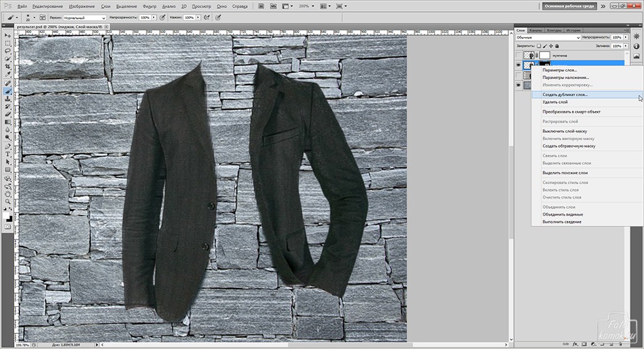
Task: Toggle the brush panel icon in options bar
Action: click(x=42, y=18)
